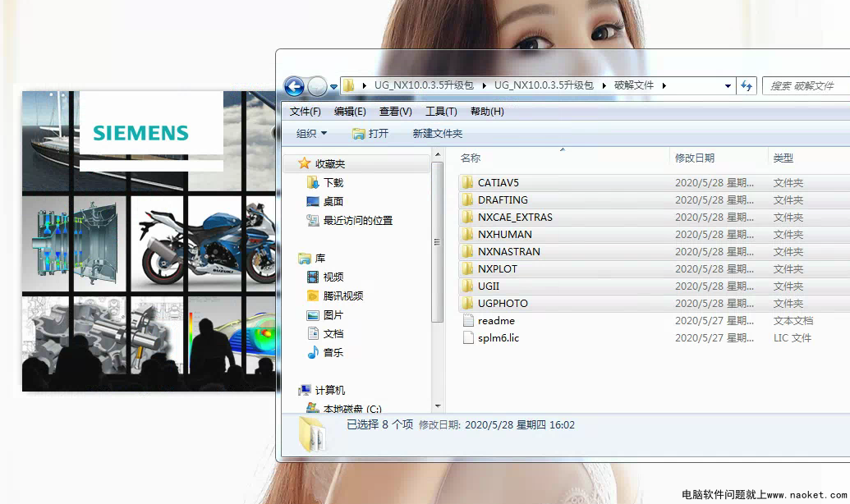Click the Back navigation arrow button
Screen dimensions: 850x504
(294, 85)
